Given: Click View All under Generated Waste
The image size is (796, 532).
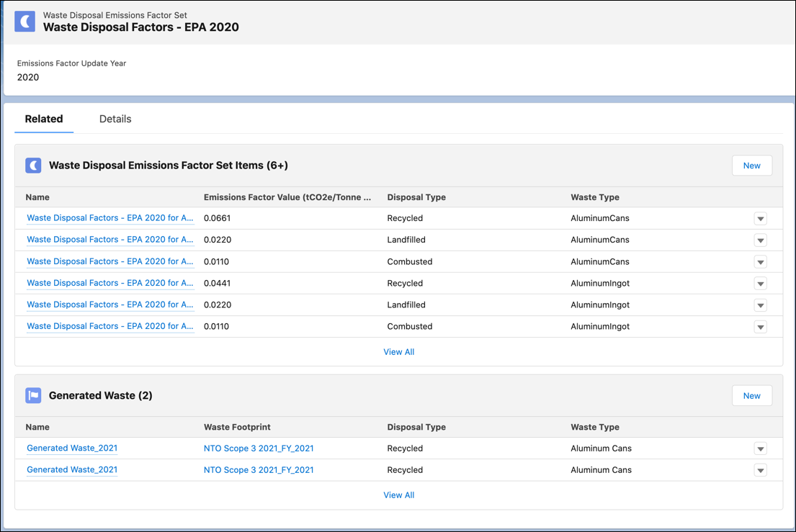Looking at the screenshot, I should [399, 495].
